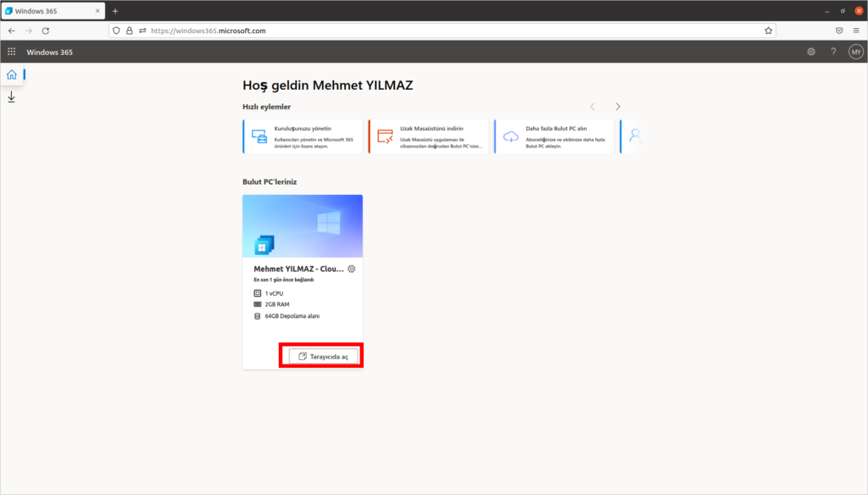Screen dimensions: 868x495
Task: Click the vCPU chip icon
Action: [x=258, y=293]
